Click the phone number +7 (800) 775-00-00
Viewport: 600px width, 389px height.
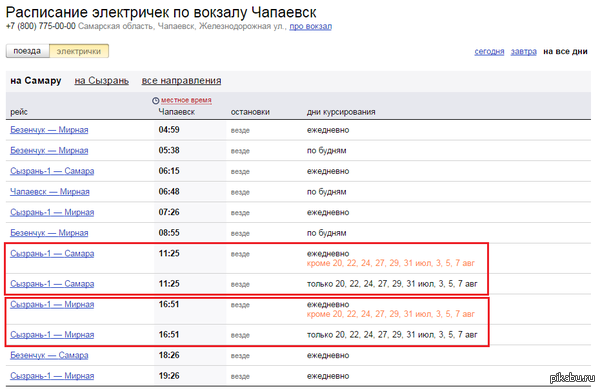click(x=41, y=26)
